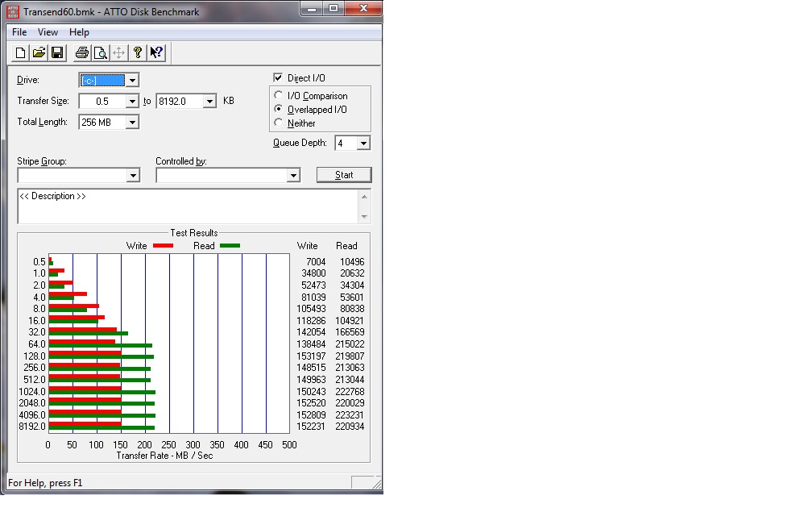Viewport: 812px width, 508px height.
Task: Click the ATTO application icon in title bar
Action: (x=13, y=11)
